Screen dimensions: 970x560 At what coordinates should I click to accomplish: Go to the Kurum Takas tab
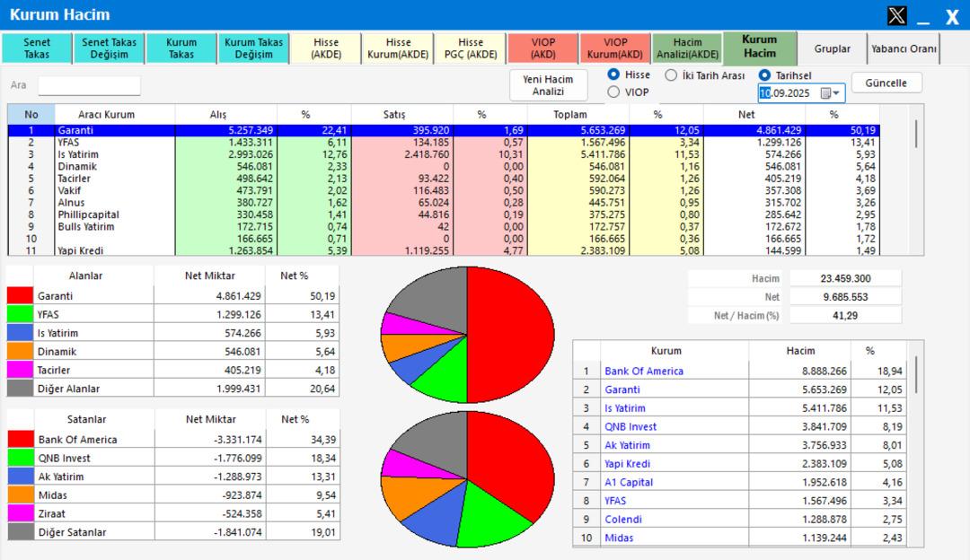[181, 48]
